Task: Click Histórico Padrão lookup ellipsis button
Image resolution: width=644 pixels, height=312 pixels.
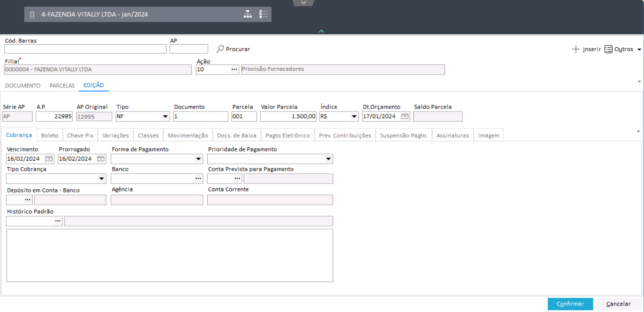Action: pyautogui.click(x=58, y=221)
